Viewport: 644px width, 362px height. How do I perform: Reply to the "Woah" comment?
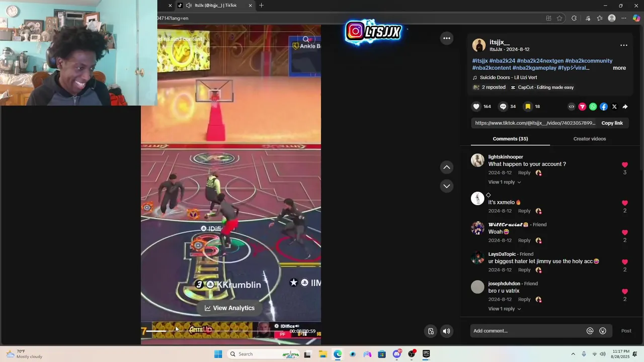point(524,240)
